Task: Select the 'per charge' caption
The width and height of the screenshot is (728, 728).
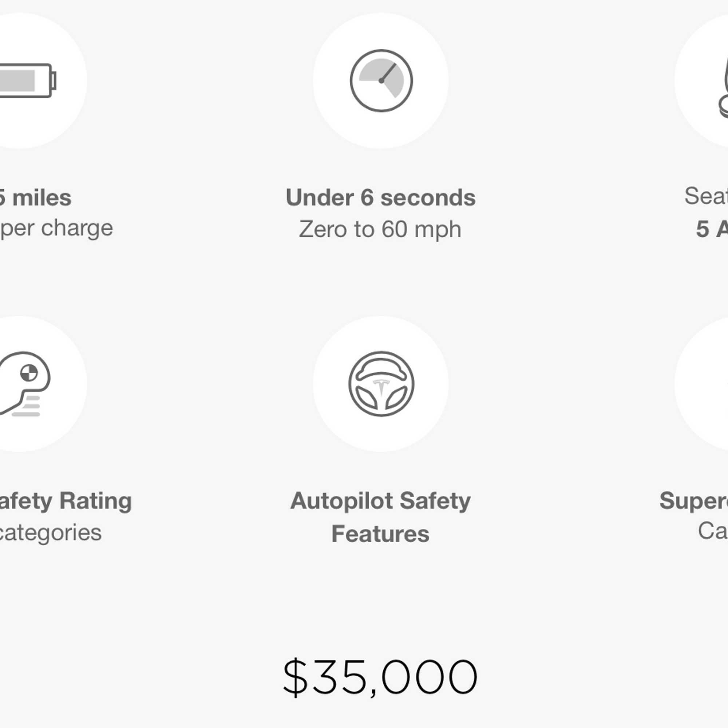Action: (x=56, y=228)
